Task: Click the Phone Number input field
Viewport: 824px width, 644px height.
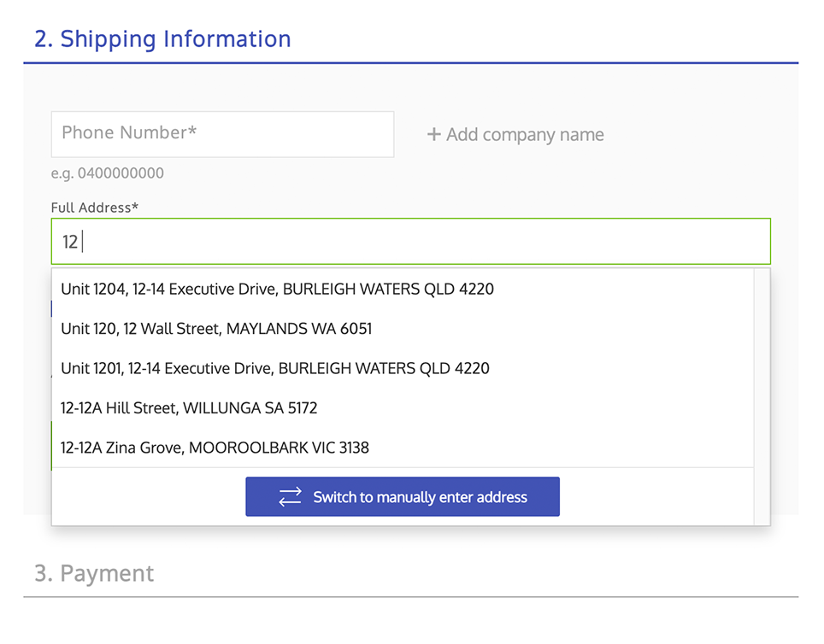Action: pyautogui.click(x=222, y=134)
